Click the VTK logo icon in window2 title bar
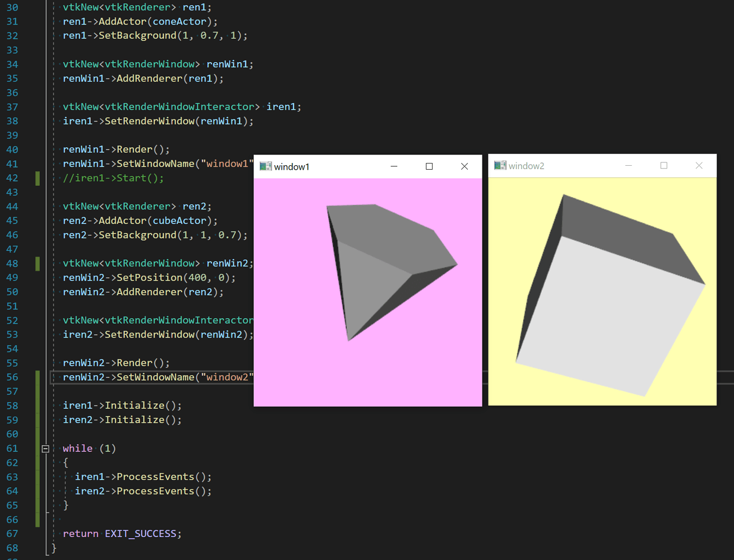The height and width of the screenshot is (560, 734). coord(499,165)
